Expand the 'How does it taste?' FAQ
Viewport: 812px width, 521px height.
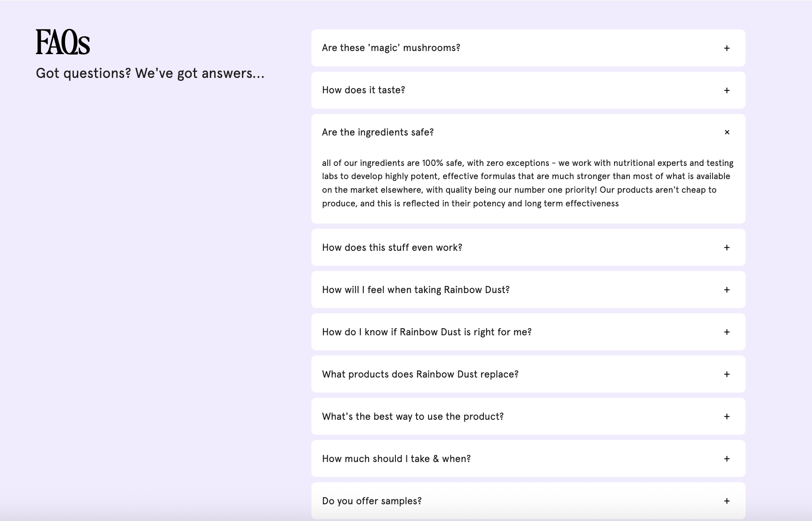point(363,90)
